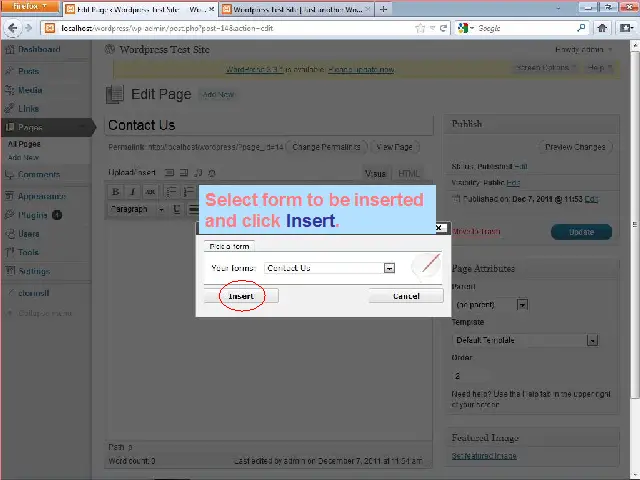The height and width of the screenshot is (480, 640).
Task: Click the Insert button in the form dialog
Action: click(241, 296)
